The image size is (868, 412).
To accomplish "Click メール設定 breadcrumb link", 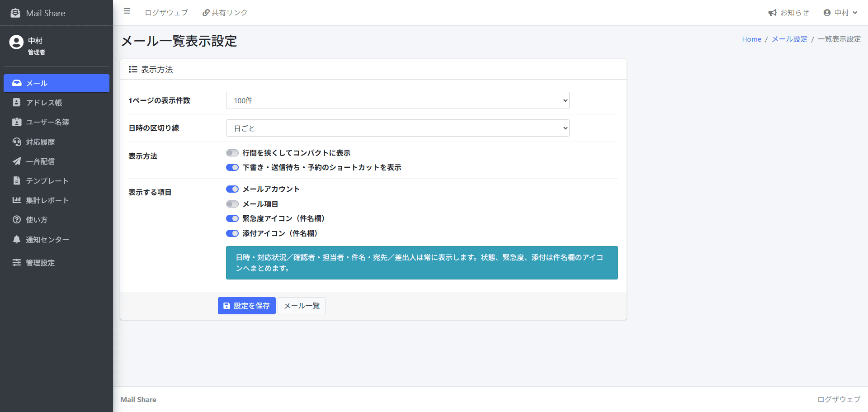I will coord(789,39).
